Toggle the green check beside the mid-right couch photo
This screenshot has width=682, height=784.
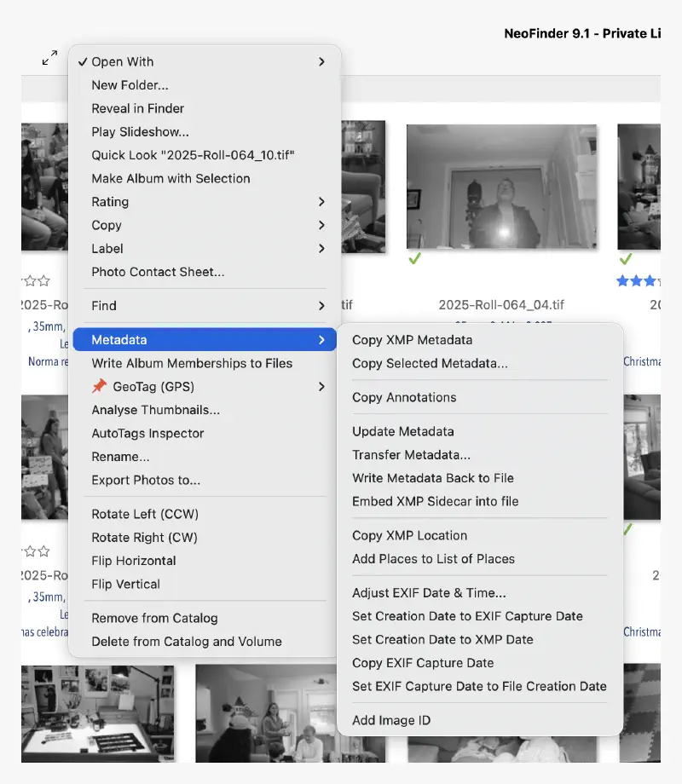627,528
